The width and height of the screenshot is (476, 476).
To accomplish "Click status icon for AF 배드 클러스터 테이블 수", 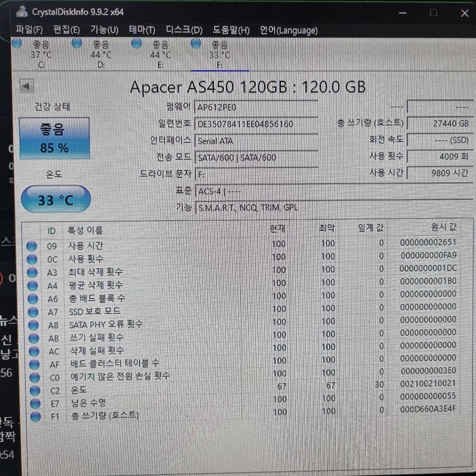I will click(34, 364).
